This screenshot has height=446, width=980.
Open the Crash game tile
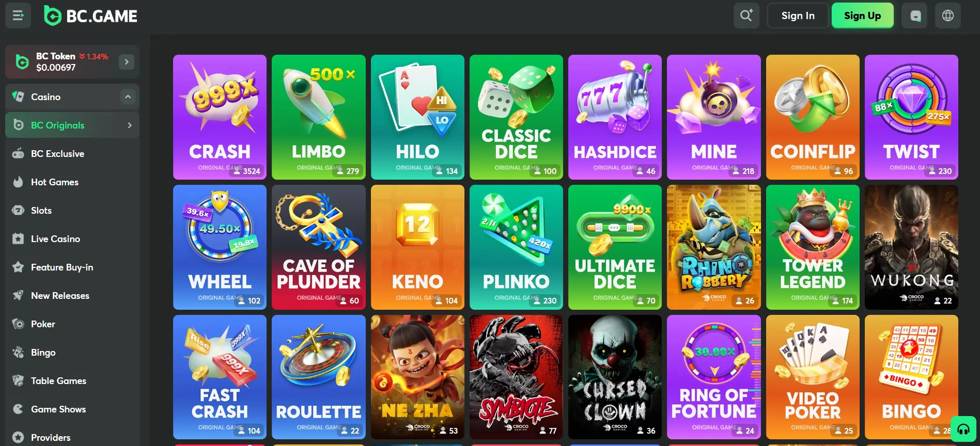click(220, 117)
